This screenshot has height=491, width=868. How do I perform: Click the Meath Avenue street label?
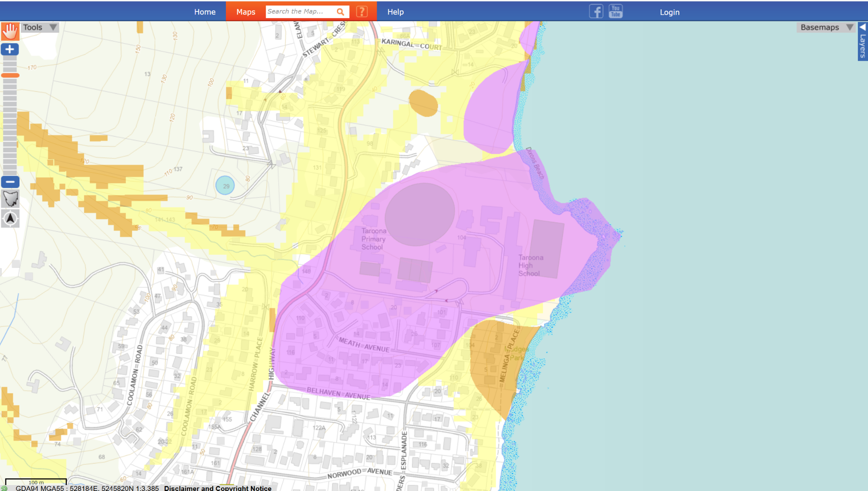pyautogui.click(x=364, y=345)
